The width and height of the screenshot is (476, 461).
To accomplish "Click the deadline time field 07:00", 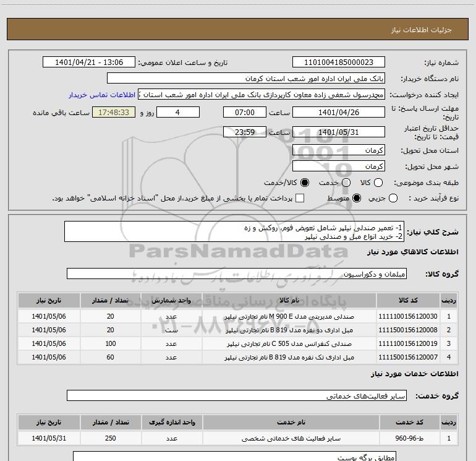I will (x=245, y=112).
